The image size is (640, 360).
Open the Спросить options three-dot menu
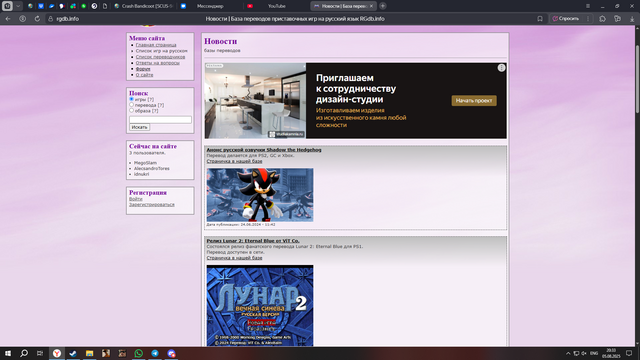pyautogui.click(x=588, y=19)
